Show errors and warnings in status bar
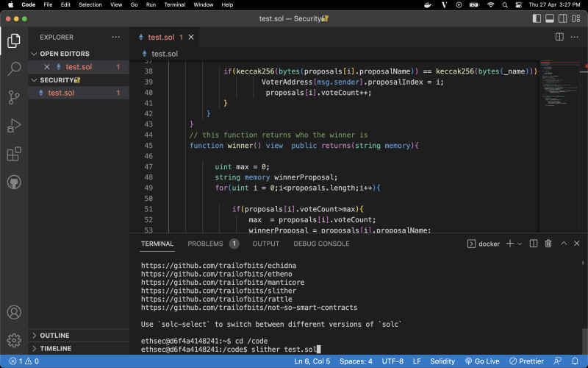 pyautogui.click(x=24, y=361)
